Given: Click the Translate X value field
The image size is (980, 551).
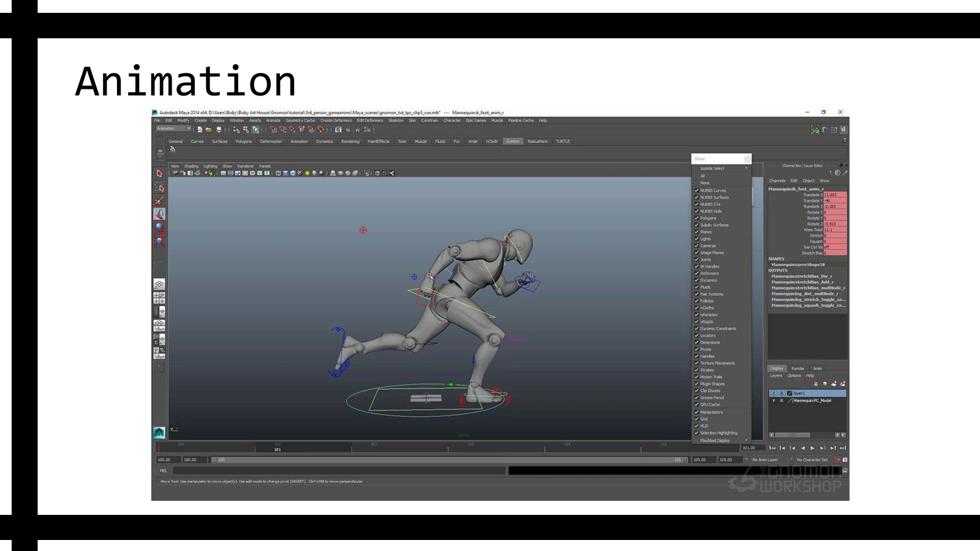Looking at the screenshot, I should click(835, 195).
